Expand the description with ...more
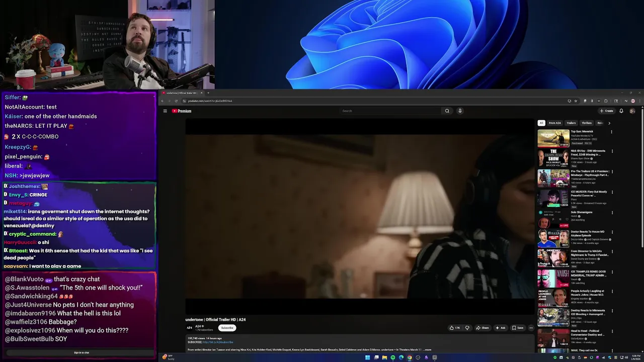Image resolution: width=644 pixels, height=362 pixels. click(427, 349)
